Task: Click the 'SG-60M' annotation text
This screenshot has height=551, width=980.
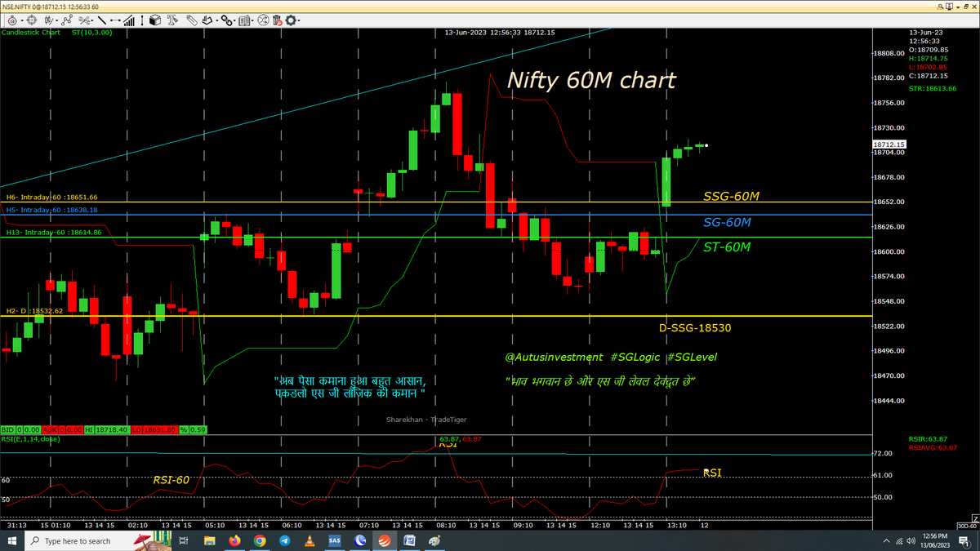Action: tap(727, 222)
